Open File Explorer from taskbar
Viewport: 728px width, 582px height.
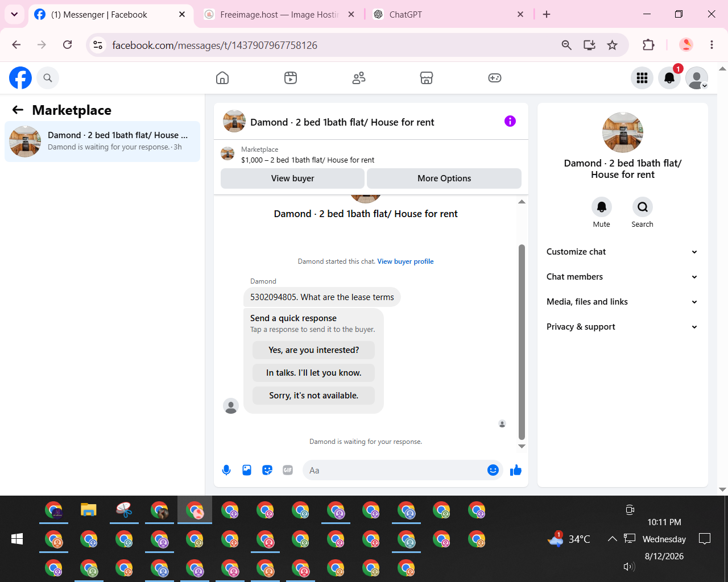(x=89, y=510)
